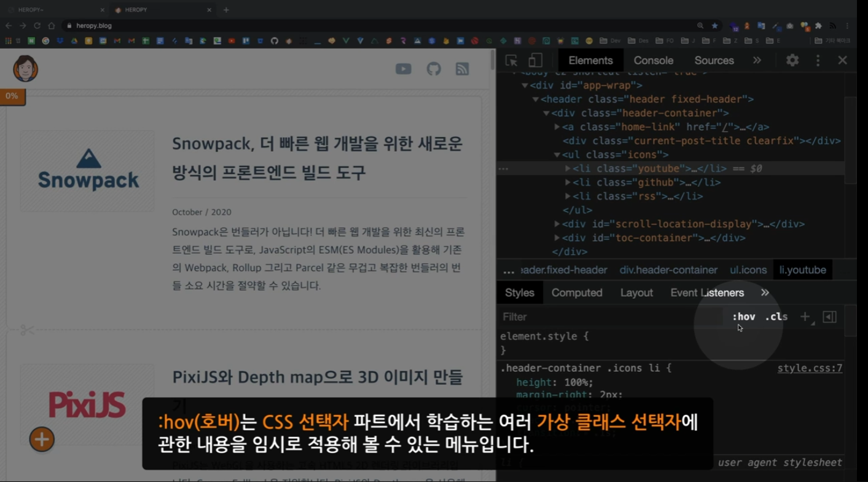
Task: Click the YouTube icon in blog header
Action: tap(403, 69)
